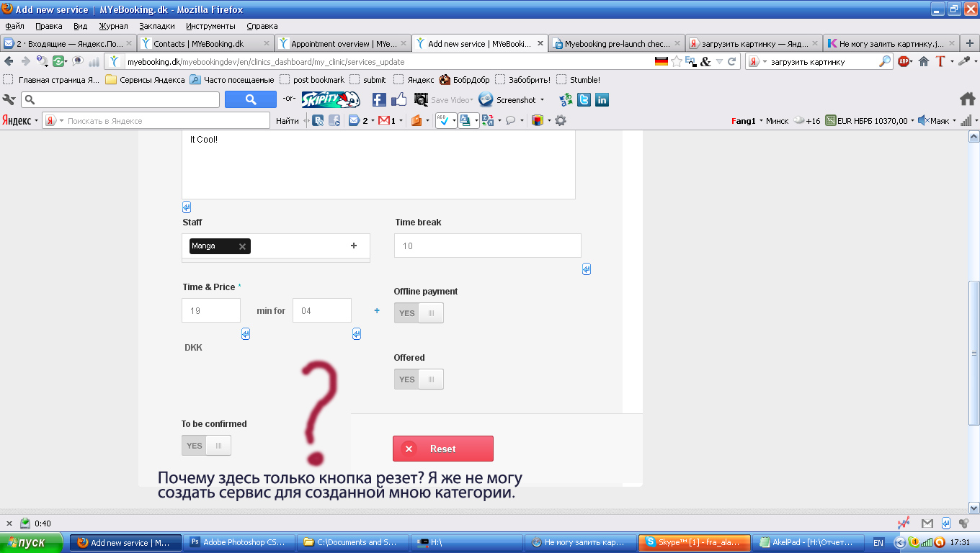This screenshot has height=553, width=980.
Task: Switch to the Appointment overview tab
Action: click(x=342, y=43)
